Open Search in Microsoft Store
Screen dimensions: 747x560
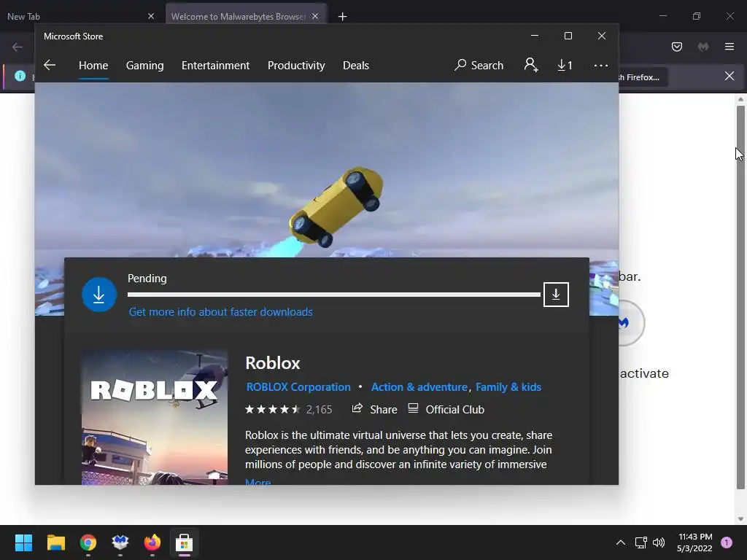pyautogui.click(x=479, y=65)
